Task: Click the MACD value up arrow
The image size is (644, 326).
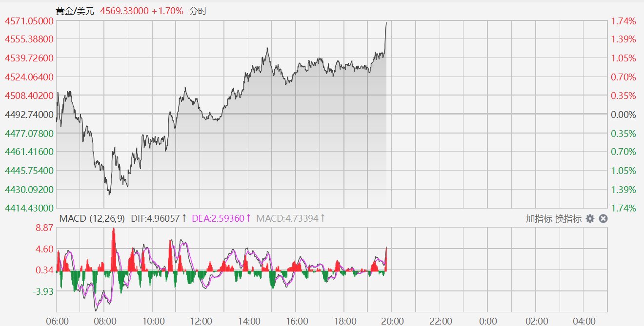Action: pos(322,218)
